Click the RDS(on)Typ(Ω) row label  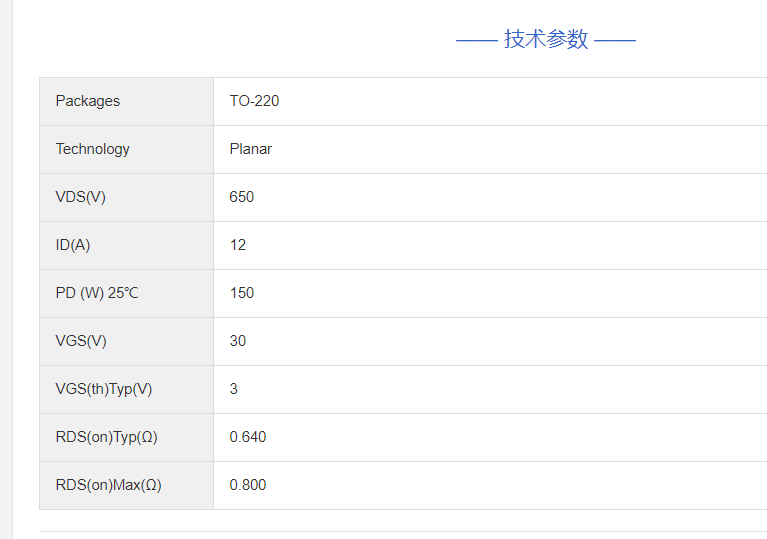[x=107, y=437]
